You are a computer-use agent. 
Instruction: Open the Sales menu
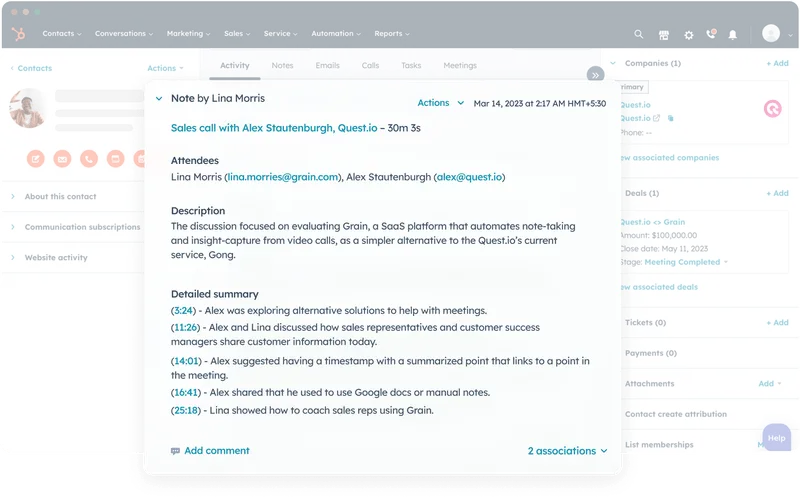237,34
